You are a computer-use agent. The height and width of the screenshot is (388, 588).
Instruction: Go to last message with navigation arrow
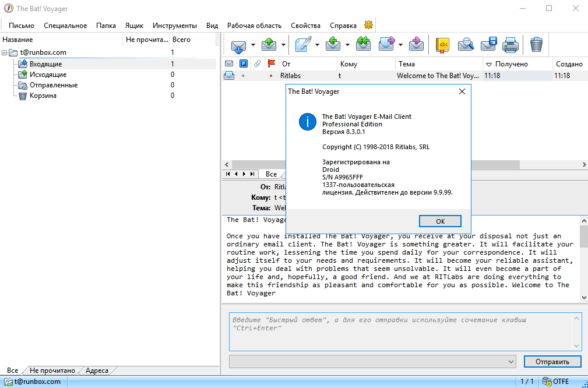click(x=253, y=174)
